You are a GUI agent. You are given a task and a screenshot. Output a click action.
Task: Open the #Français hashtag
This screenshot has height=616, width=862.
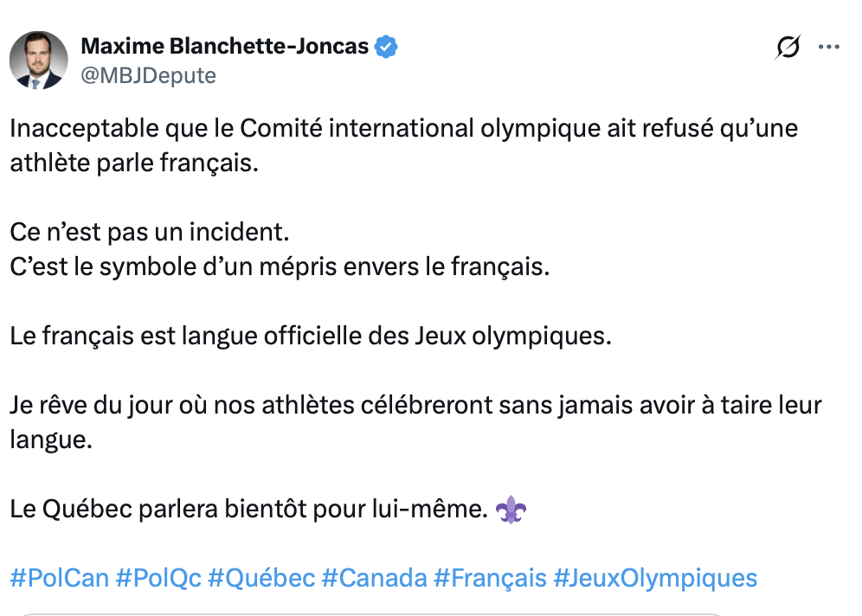(490, 577)
